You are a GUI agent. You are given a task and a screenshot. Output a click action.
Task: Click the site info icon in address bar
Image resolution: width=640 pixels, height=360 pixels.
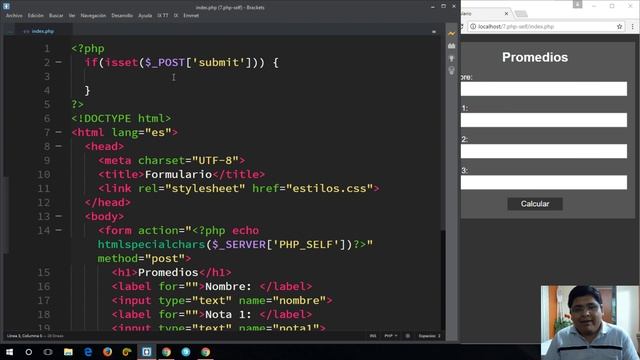click(x=473, y=27)
